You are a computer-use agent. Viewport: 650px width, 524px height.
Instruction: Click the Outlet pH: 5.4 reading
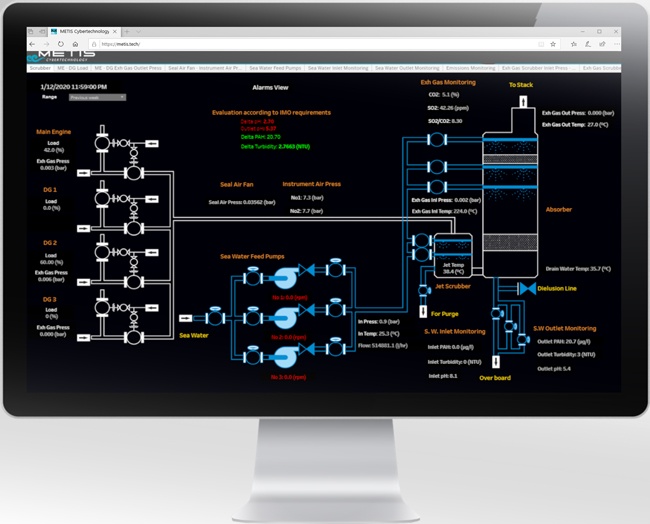(554, 369)
